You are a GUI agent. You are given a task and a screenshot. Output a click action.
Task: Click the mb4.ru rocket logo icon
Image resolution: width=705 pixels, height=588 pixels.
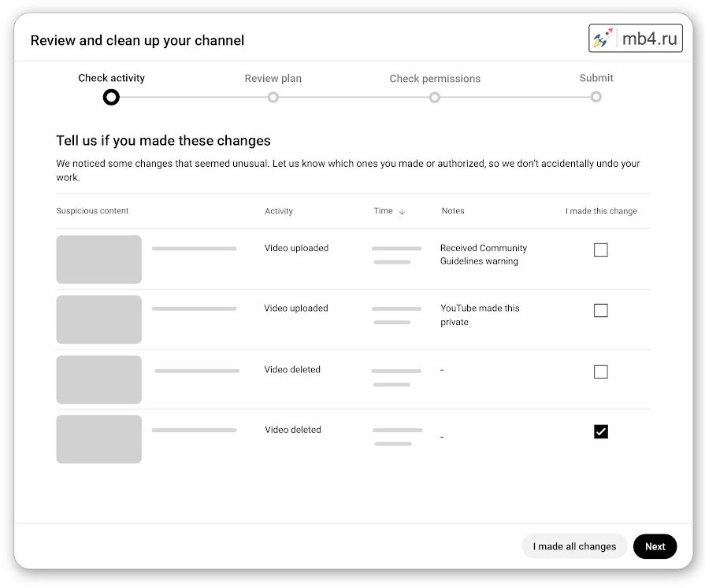[x=603, y=39]
